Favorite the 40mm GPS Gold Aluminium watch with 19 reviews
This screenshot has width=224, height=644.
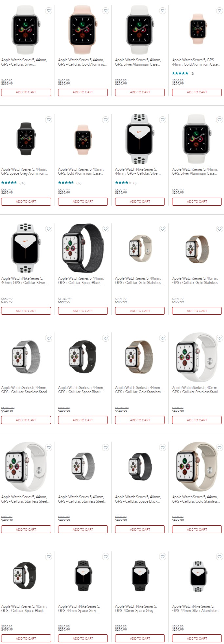pos(106,120)
